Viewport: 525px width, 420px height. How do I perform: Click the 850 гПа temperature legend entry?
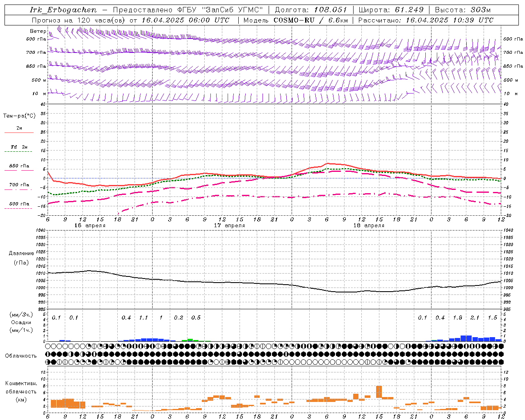coord(19,166)
